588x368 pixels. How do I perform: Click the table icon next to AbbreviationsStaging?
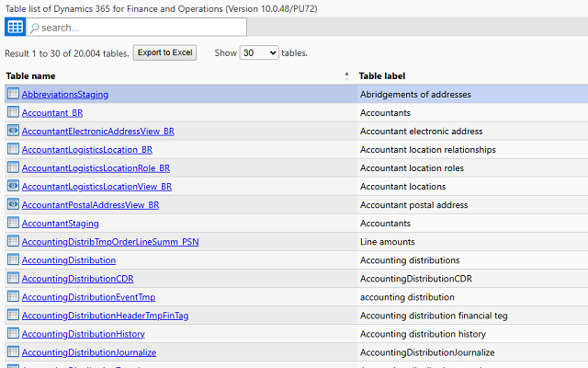(x=13, y=94)
